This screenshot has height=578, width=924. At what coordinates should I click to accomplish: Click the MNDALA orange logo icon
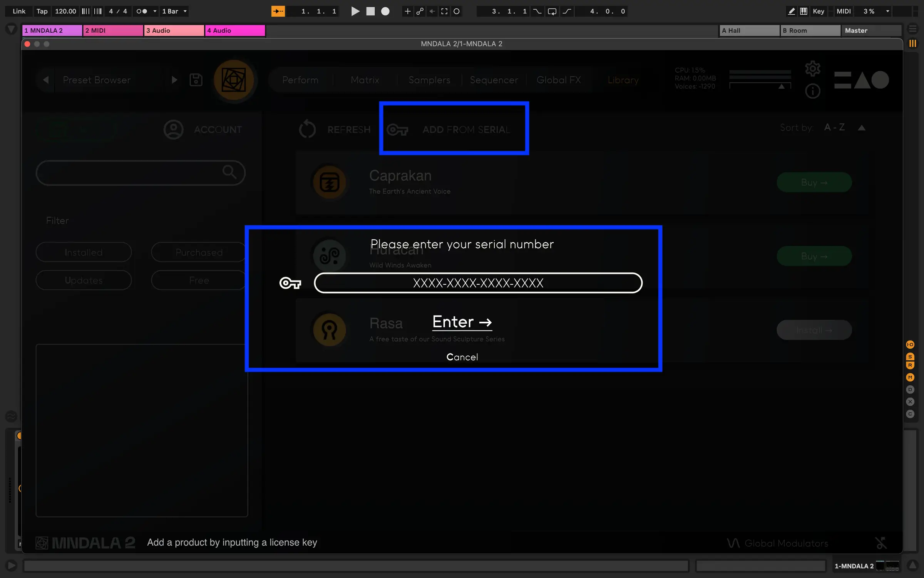tap(234, 80)
